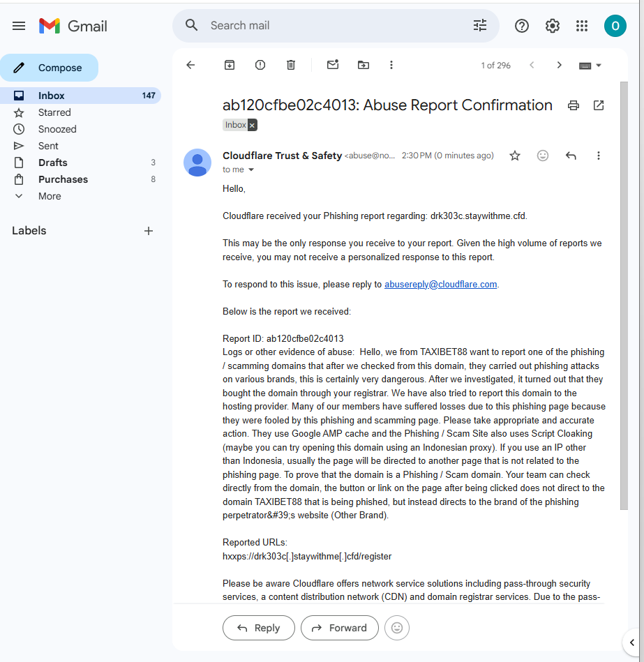Open the Drafts folder
The width and height of the screenshot is (644, 662).
pyautogui.click(x=80, y=163)
